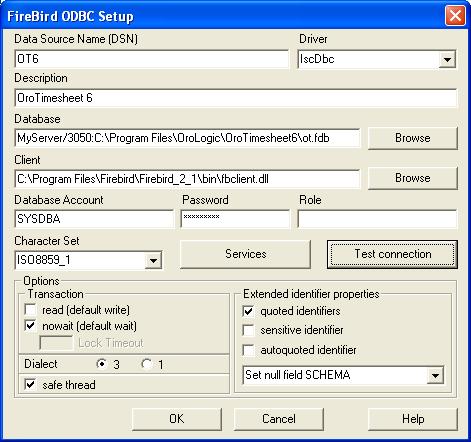Select Dialect 3 radio button
This screenshot has height=442, width=471.
pyautogui.click(x=101, y=364)
